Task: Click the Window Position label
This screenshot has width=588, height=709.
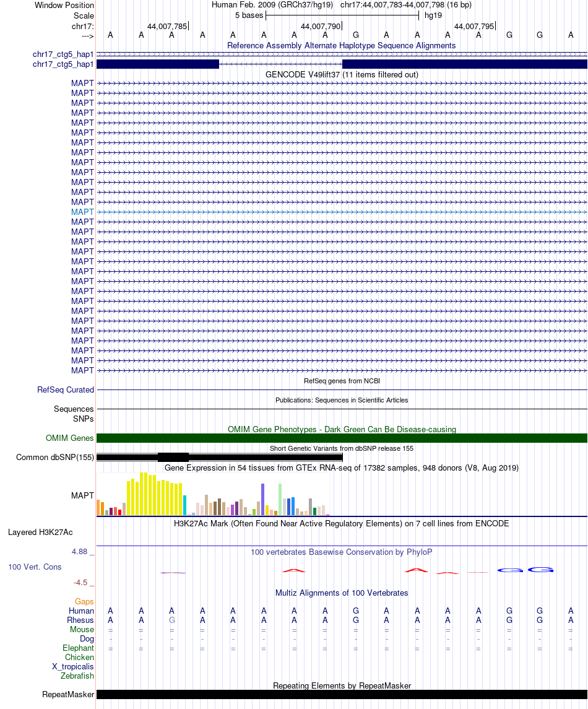Action: (x=64, y=6)
